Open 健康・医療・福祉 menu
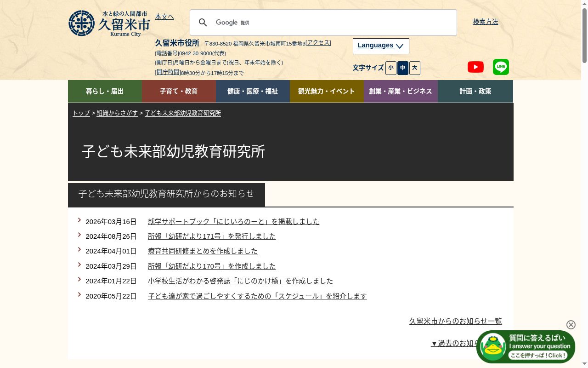588x368 pixels. [x=253, y=91]
